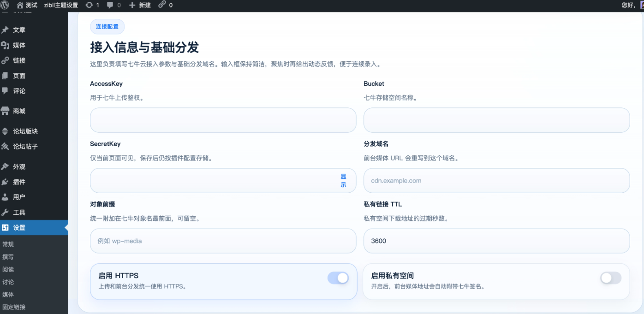Click the updates icon in admin bar

(89, 5)
